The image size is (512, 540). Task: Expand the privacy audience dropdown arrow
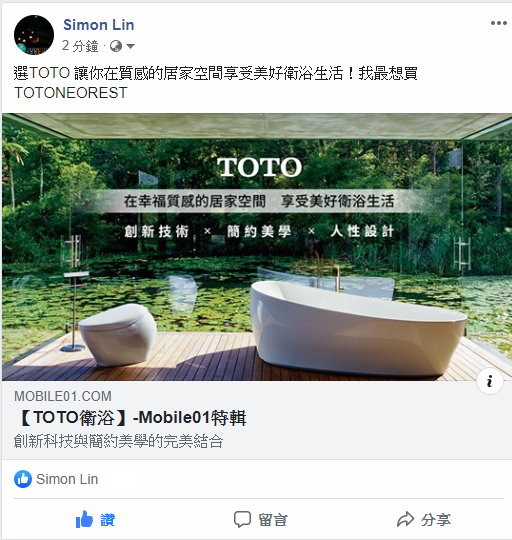130,46
